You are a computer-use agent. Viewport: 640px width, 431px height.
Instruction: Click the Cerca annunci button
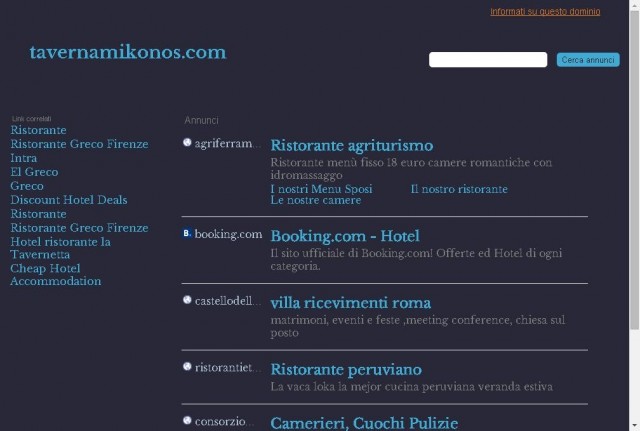coord(588,60)
